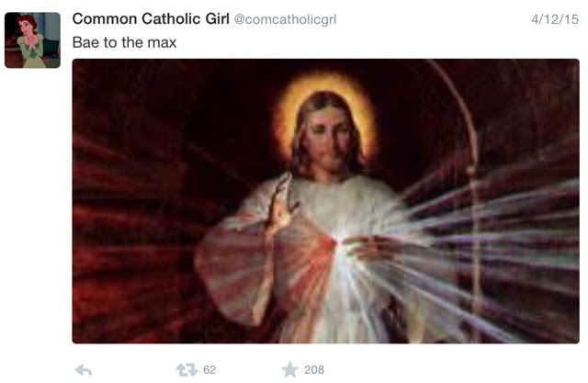Click the @comcatholicgrl handle
The width and height of the screenshot is (588, 383).
click(285, 19)
